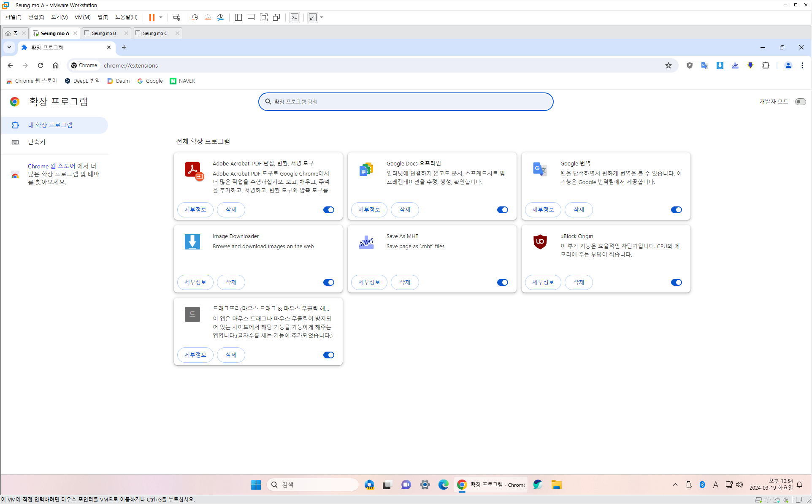Click the uBlock Origin toolbar icon
812x504 pixels.
point(689,65)
